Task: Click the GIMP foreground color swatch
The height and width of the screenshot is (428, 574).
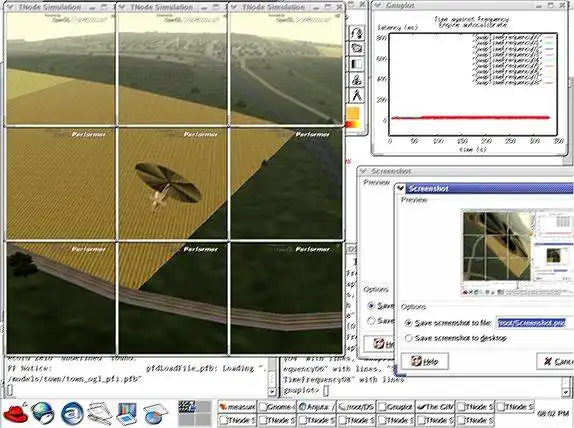Action: (352, 113)
